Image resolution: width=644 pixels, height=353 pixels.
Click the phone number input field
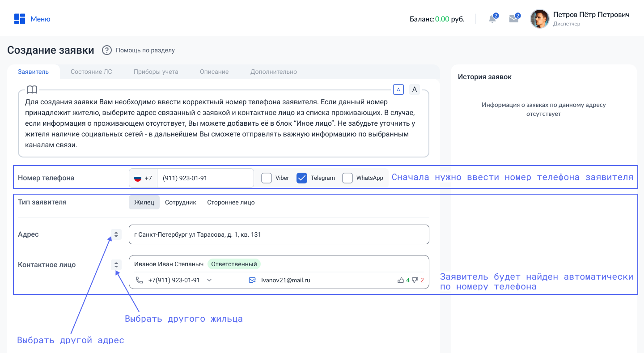[x=205, y=178]
